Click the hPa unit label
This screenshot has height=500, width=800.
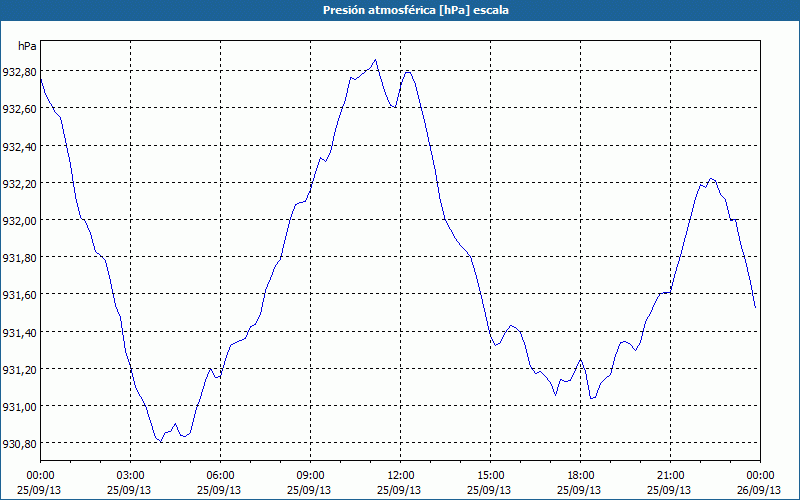27,46
